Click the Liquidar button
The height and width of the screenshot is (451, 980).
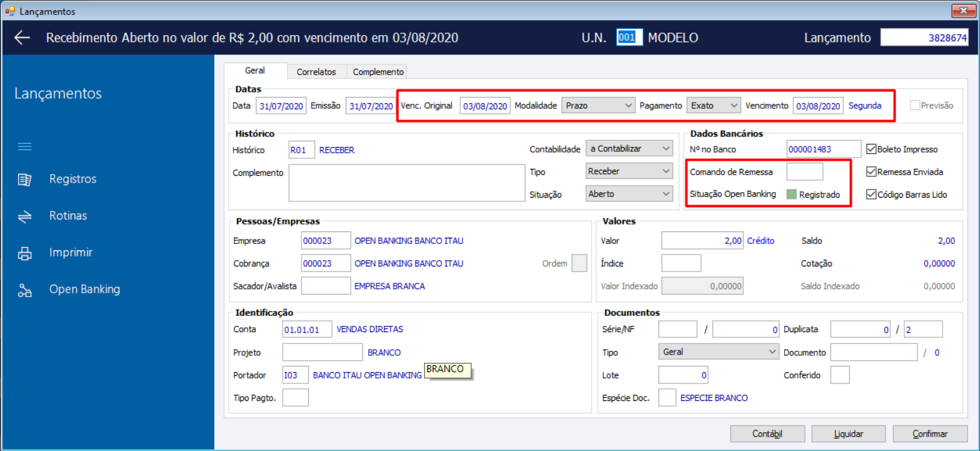point(849,433)
